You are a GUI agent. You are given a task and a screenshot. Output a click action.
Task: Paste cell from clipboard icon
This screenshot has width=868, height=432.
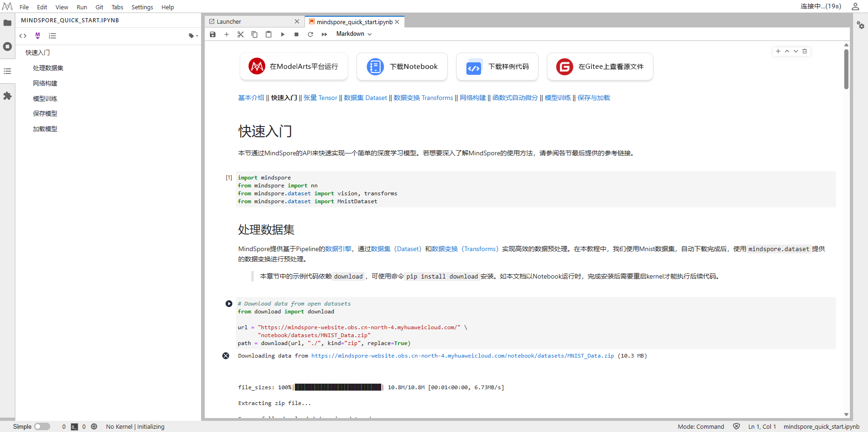(x=269, y=34)
